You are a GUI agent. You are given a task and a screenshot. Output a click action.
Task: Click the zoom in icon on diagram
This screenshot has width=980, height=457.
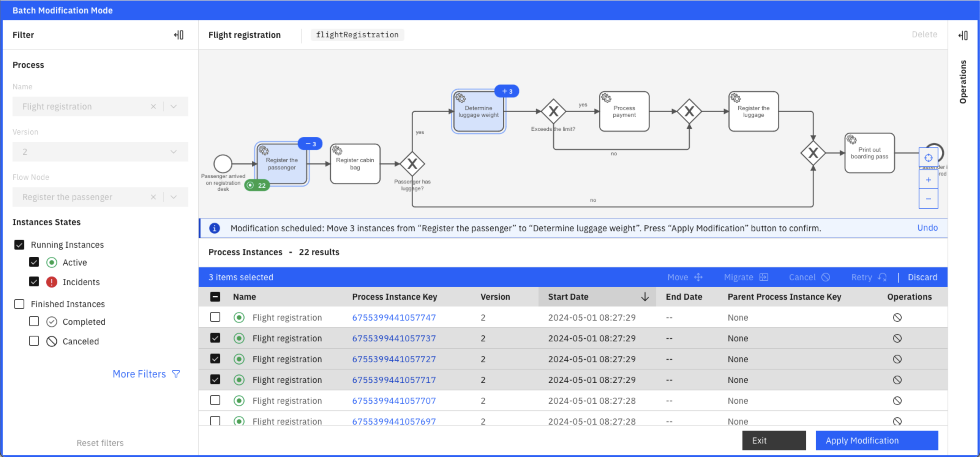click(928, 179)
